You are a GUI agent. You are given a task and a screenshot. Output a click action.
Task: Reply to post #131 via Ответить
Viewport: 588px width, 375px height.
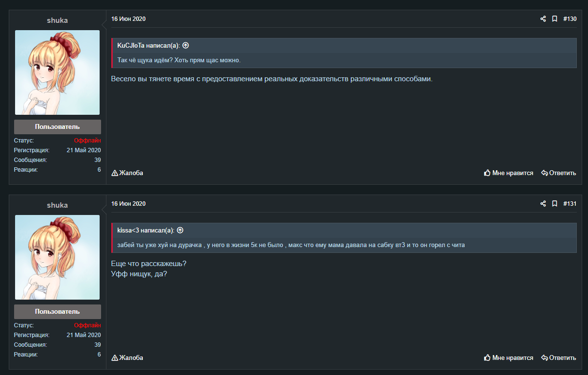[559, 357]
